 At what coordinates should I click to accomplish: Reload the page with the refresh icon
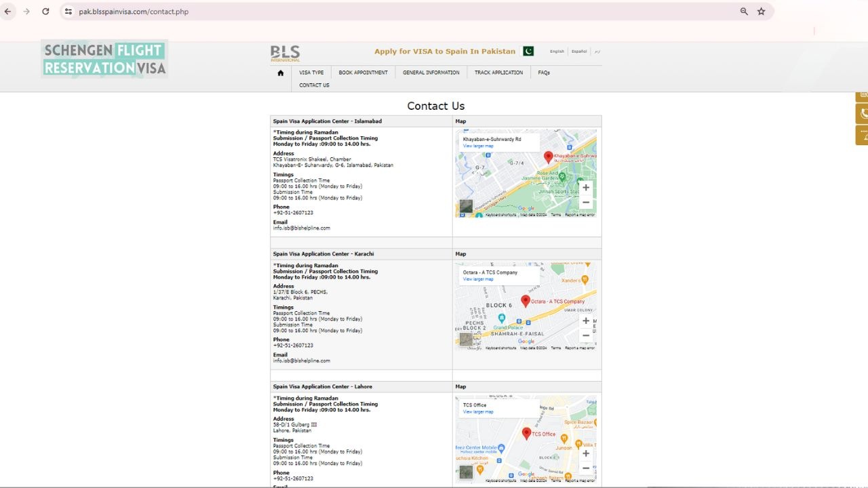point(45,12)
